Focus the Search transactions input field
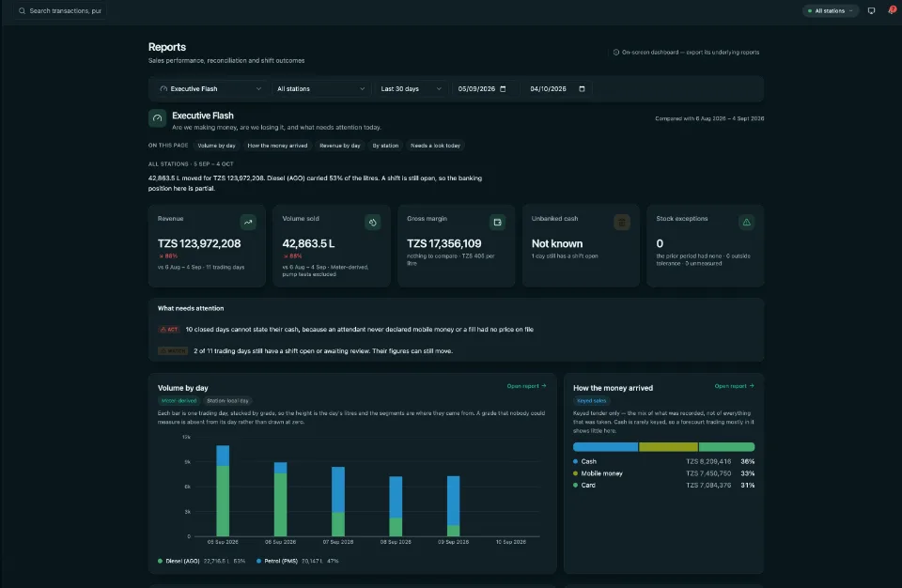 (x=60, y=11)
